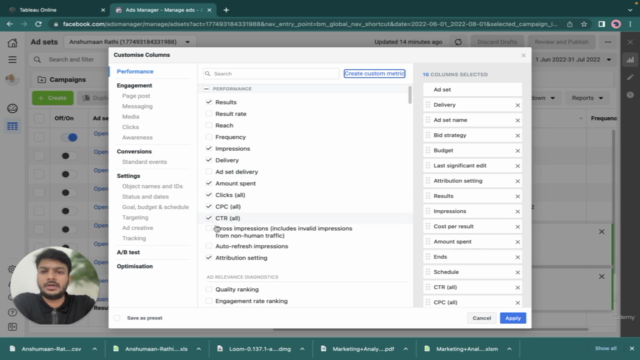Click the browser reload button

38,24
